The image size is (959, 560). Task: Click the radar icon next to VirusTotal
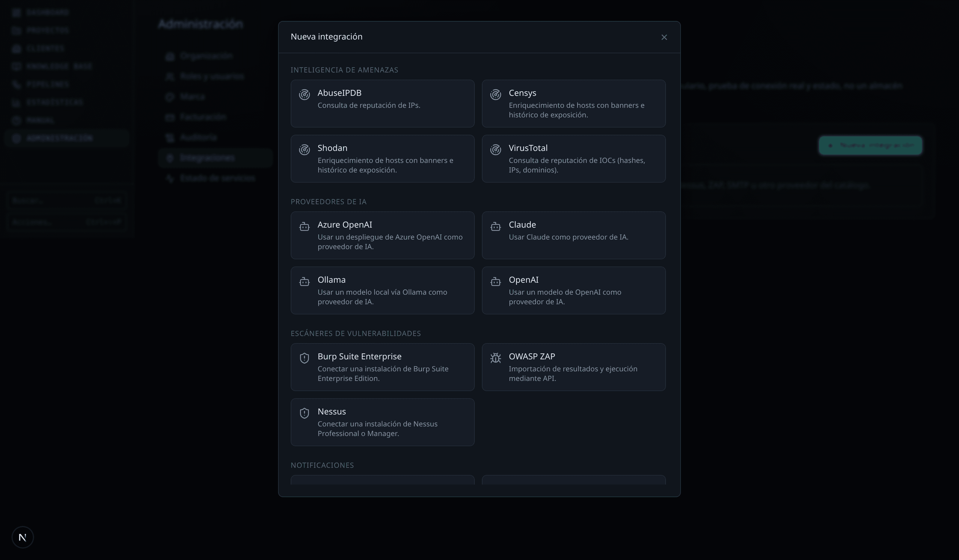495,150
